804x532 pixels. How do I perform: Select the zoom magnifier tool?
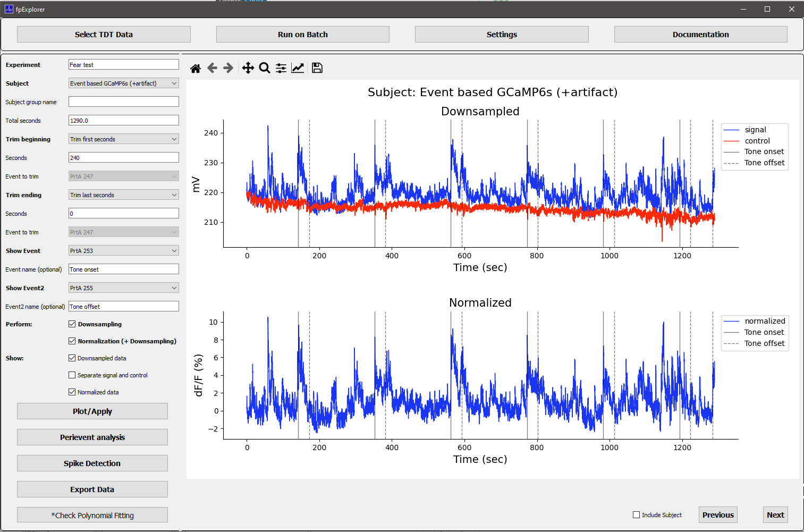point(264,67)
